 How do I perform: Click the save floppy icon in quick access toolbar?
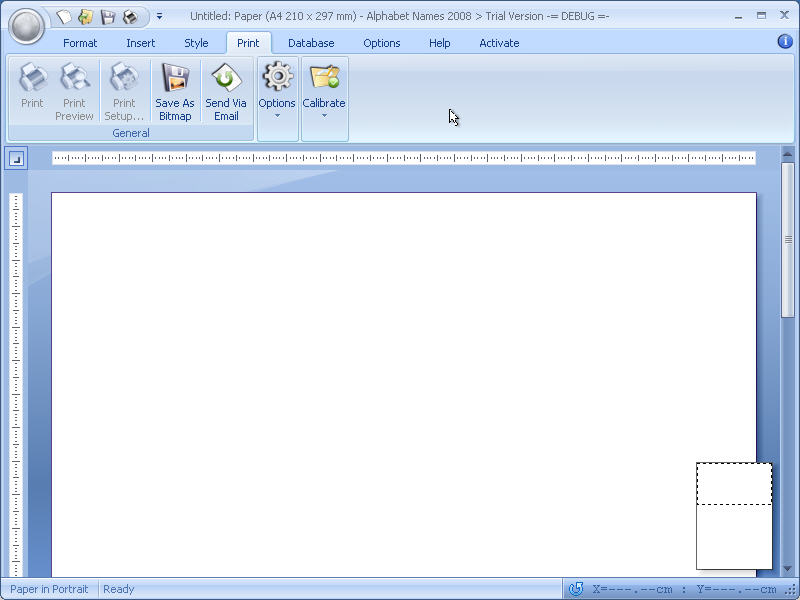[108, 17]
